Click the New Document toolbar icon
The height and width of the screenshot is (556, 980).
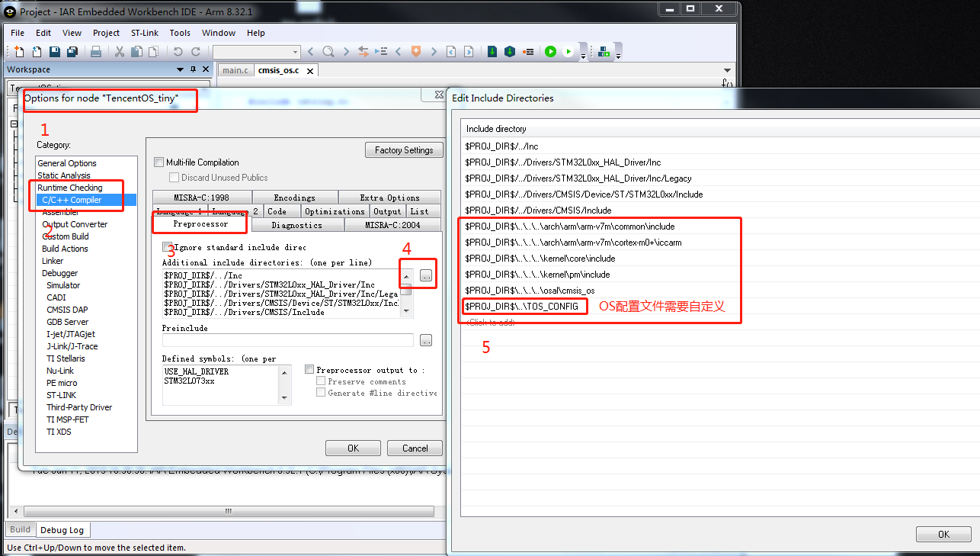tap(20, 52)
